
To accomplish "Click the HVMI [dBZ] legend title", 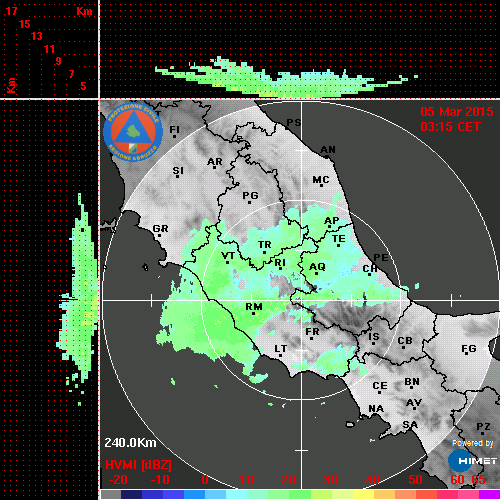I will pos(138,465).
